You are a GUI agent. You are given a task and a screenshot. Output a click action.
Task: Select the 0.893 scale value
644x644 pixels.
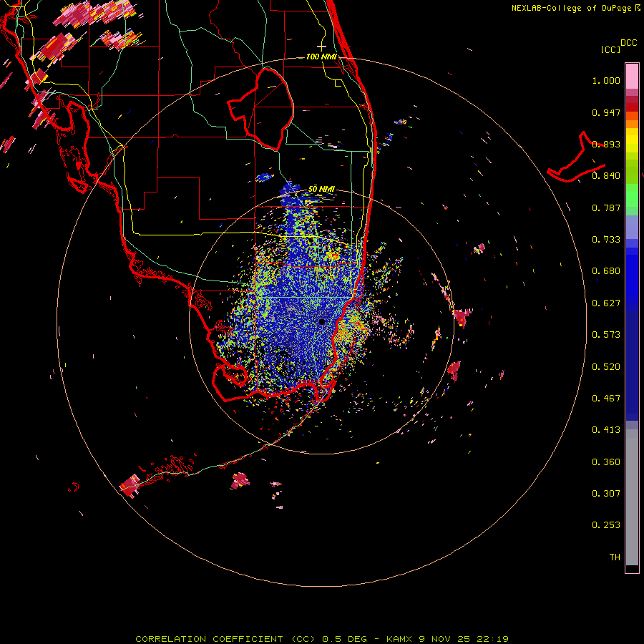click(x=606, y=144)
